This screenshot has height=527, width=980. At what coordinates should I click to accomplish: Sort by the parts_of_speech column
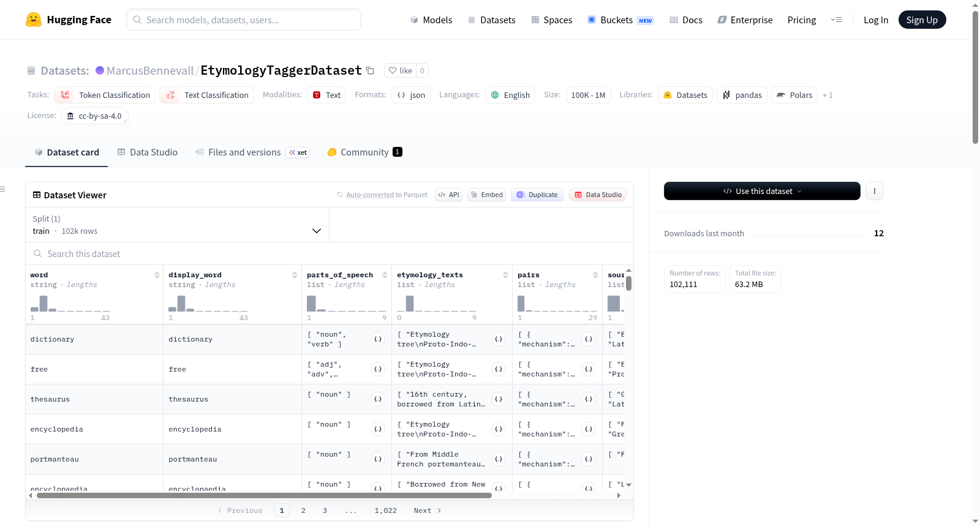385,275
